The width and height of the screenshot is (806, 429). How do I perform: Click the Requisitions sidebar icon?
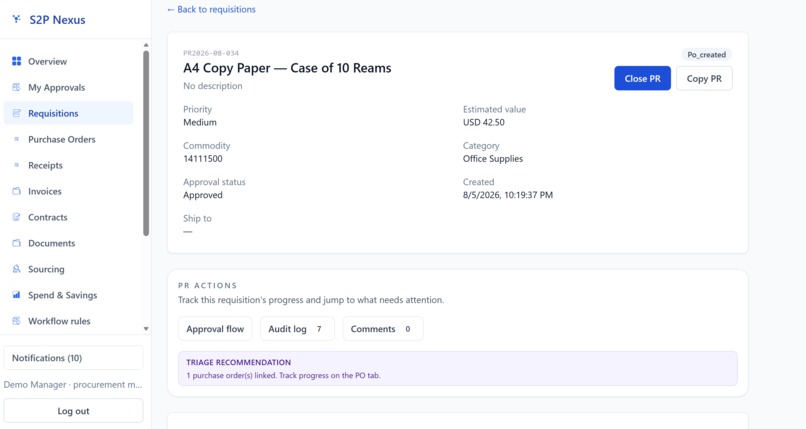click(x=16, y=113)
